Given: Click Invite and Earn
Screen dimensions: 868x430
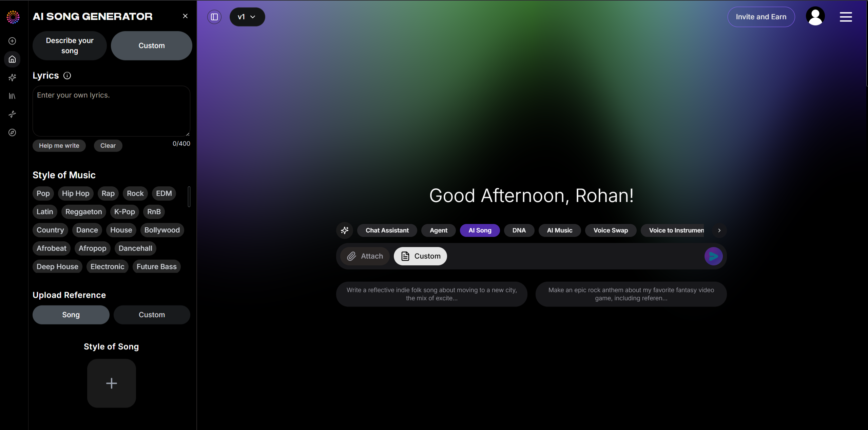Looking at the screenshot, I should [x=760, y=17].
